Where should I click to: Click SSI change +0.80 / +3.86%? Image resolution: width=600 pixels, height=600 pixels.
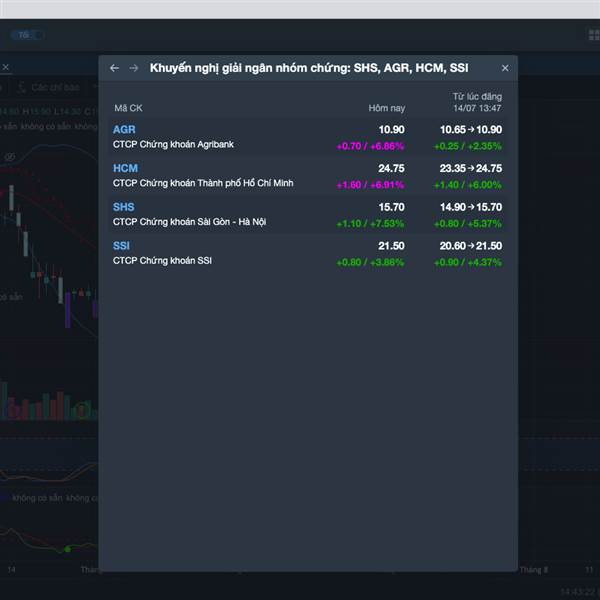370,262
